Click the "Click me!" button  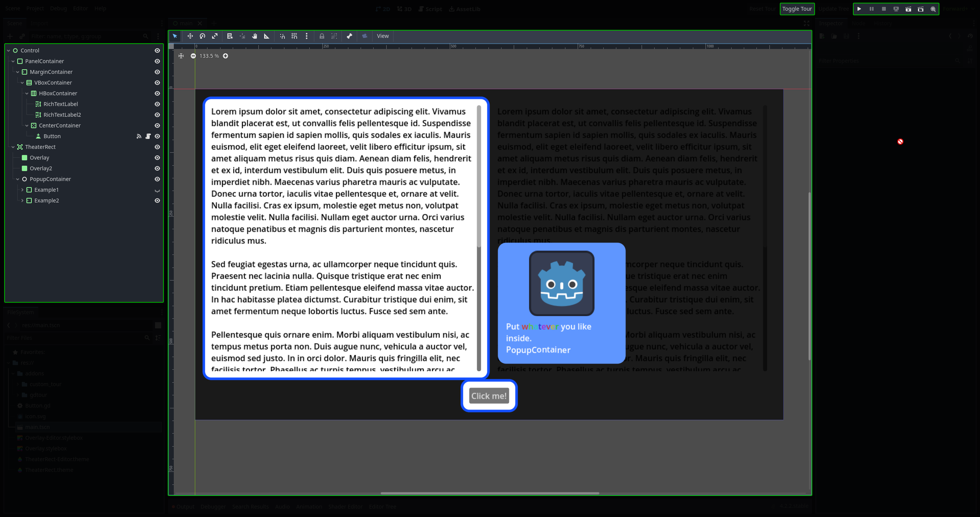[x=489, y=396]
